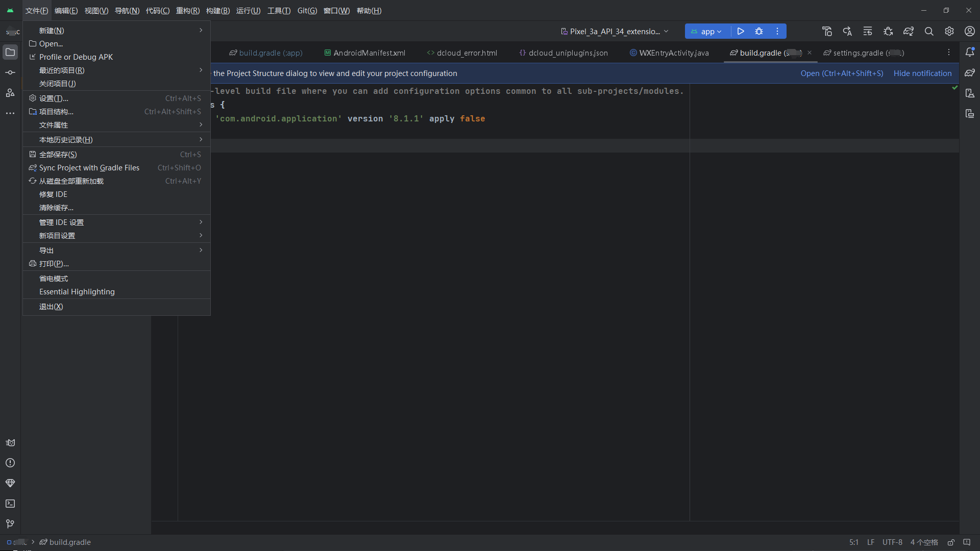Open the Notifications bell icon

point(970,52)
